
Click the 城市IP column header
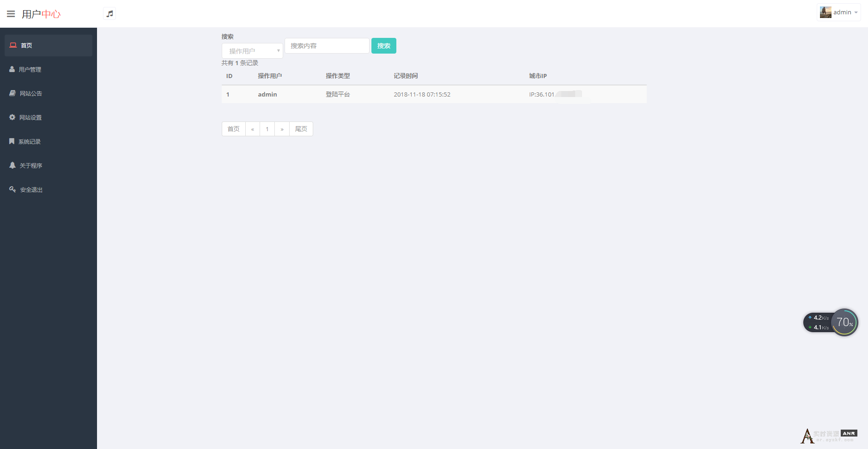[538, 76]
